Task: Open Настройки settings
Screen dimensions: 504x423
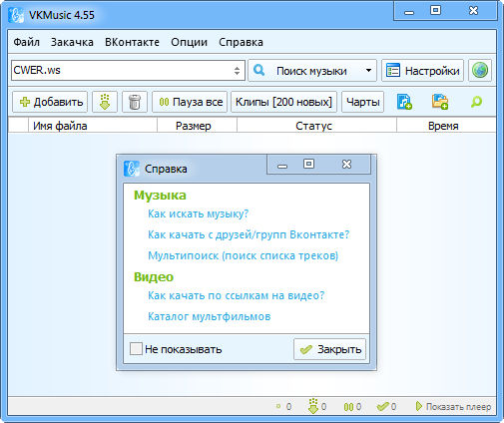Action: 422,71
